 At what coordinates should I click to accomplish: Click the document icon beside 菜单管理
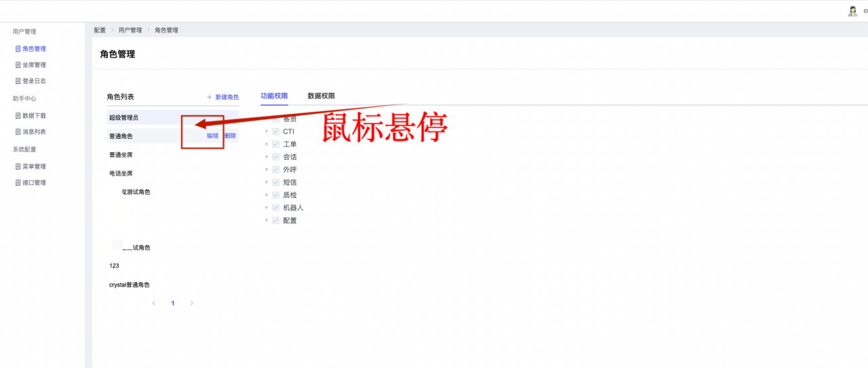pos(18,167)
